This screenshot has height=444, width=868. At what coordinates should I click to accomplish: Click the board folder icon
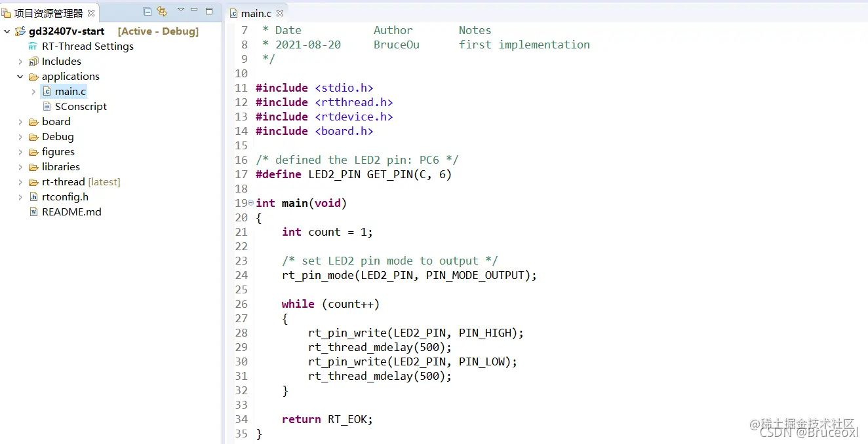tap(33, 122)
